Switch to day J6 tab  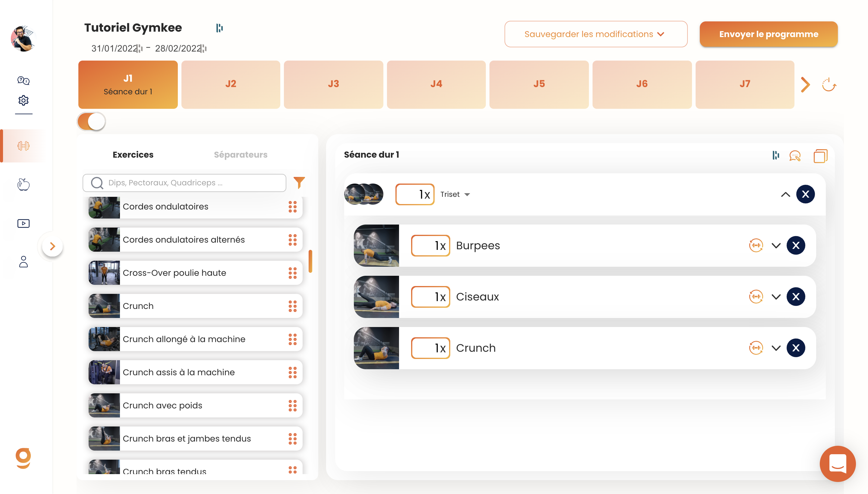coord(642,84)
